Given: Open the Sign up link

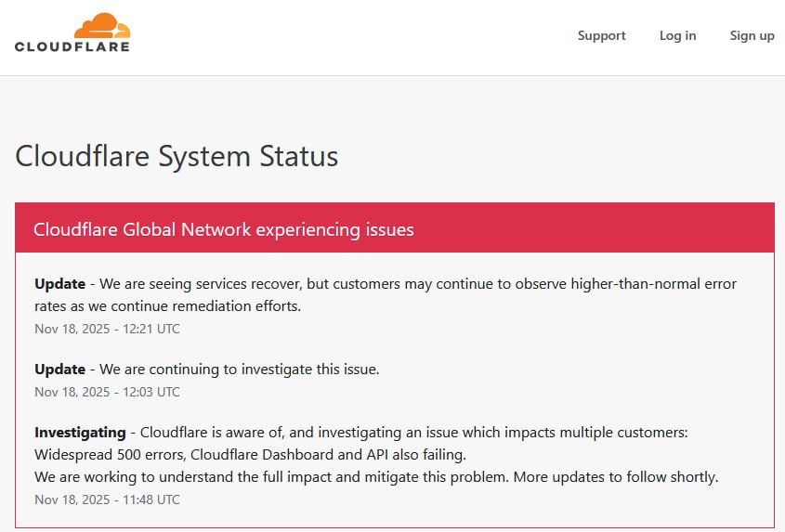Looking at the screenshot, I should click(x=752, y=35).
